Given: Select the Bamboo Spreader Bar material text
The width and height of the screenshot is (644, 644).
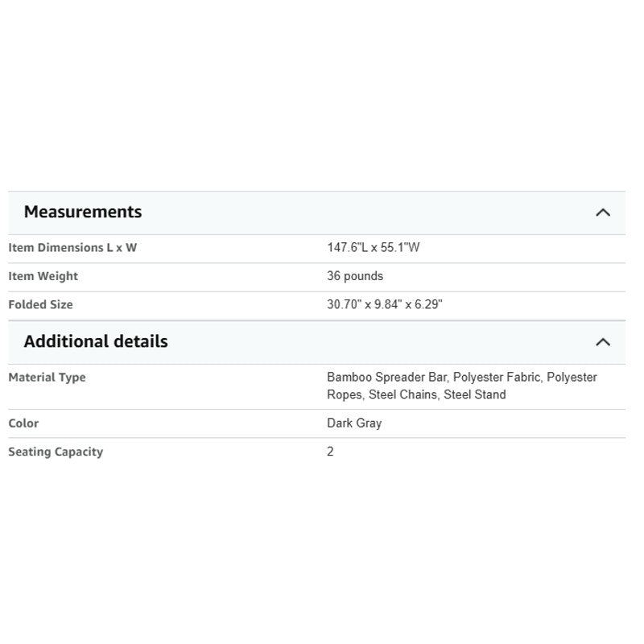Looking at the screenshot, I should click(386, 377).
